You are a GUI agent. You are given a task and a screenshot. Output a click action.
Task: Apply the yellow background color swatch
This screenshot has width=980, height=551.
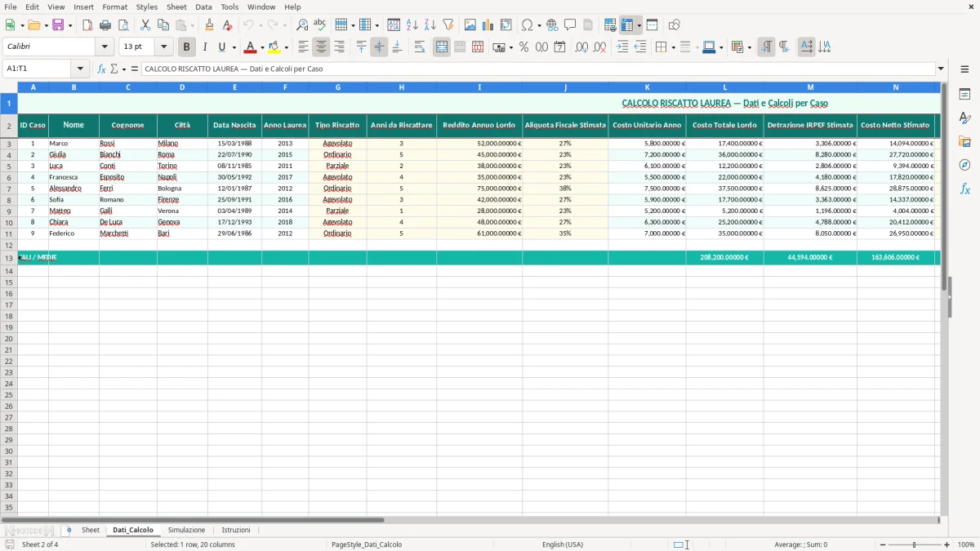click(274, 47)
